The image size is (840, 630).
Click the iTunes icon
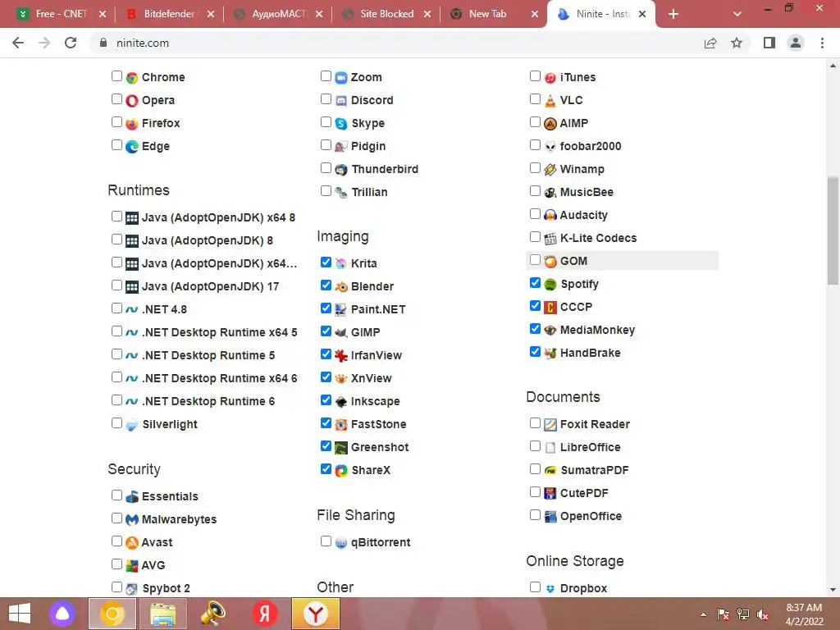click(550, 78)
